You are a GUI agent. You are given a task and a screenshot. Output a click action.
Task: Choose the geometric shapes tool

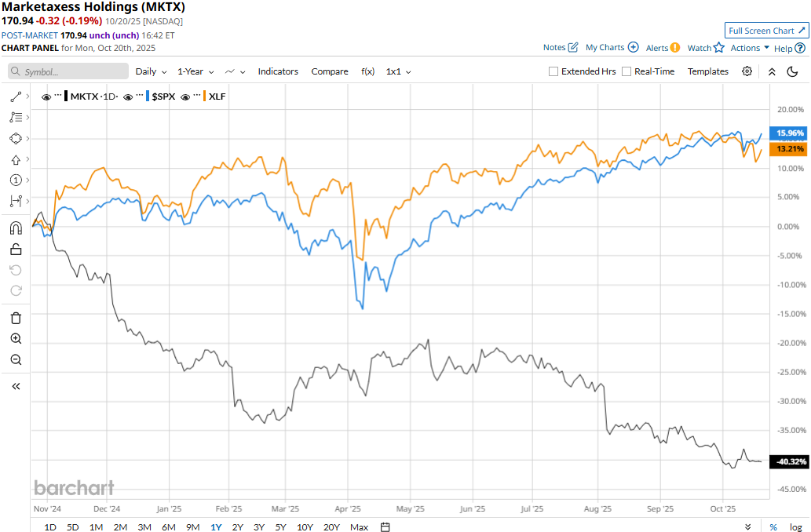(16, 139)
